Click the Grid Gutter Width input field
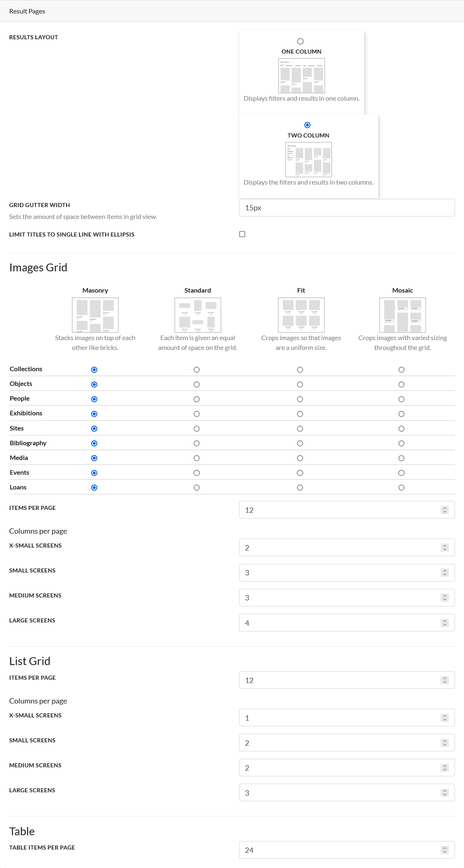464x868 pixels. click(x=347, y=208)
